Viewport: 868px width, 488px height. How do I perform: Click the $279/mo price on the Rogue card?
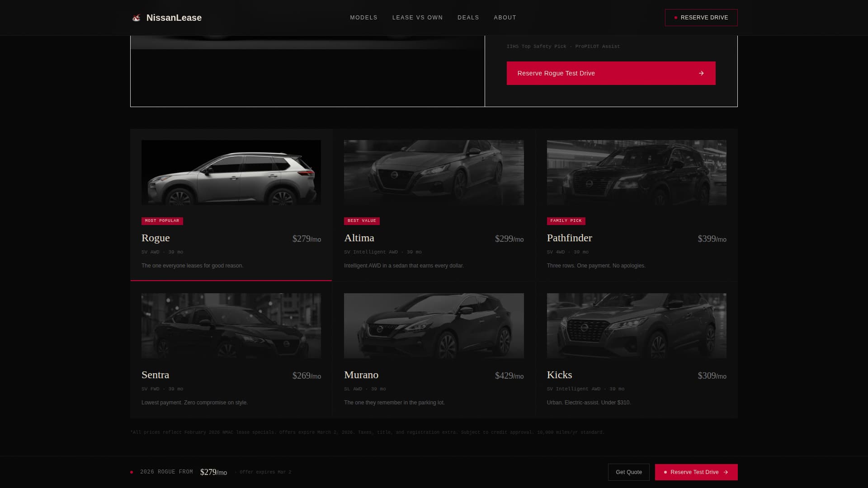[307, 239]
